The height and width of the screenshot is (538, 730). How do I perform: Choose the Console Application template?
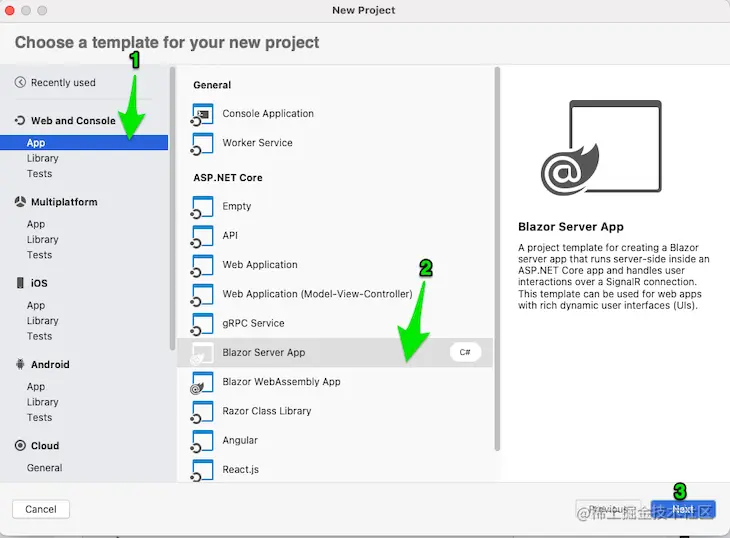coord(334,114)
